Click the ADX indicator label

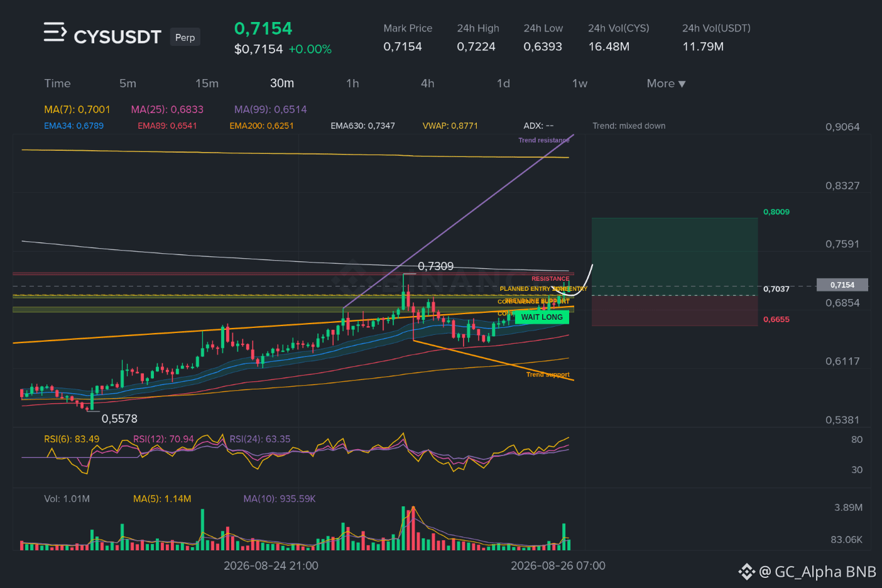click(x=538, y=126)
